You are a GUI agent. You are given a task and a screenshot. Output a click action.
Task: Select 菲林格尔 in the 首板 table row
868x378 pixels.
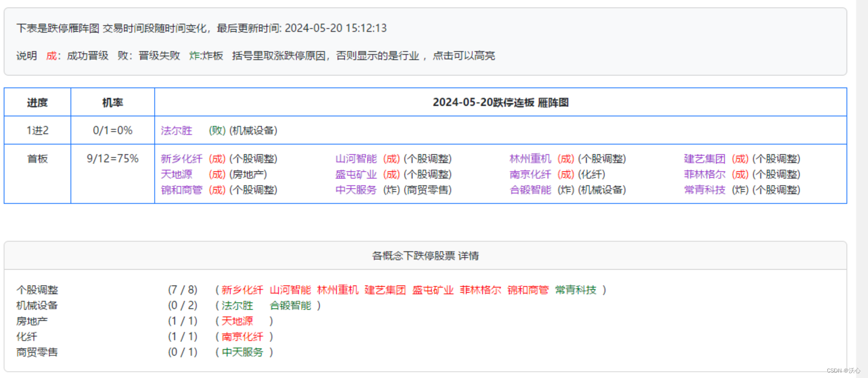click(x=705, y=174)
